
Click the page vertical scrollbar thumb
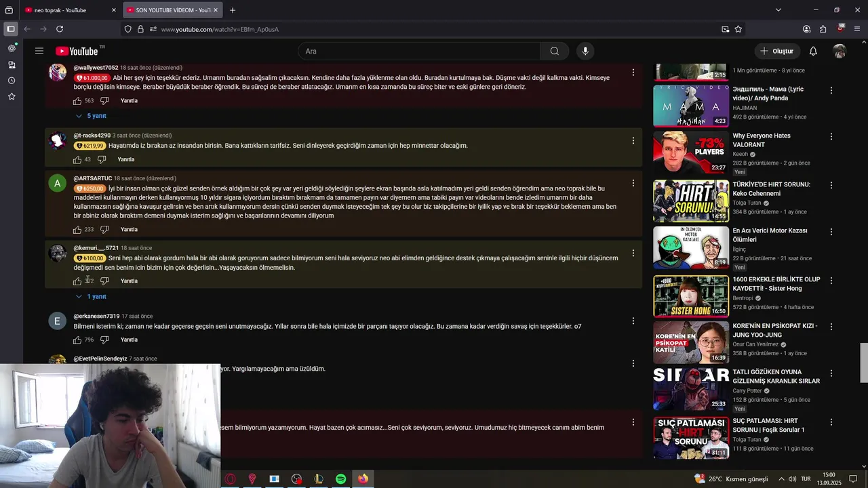(863, 363)
